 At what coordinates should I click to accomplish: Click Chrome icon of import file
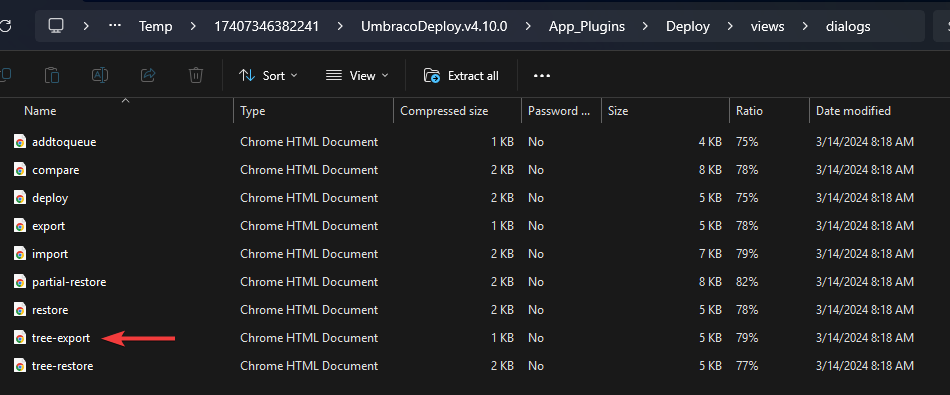click(x=20, y=254)
